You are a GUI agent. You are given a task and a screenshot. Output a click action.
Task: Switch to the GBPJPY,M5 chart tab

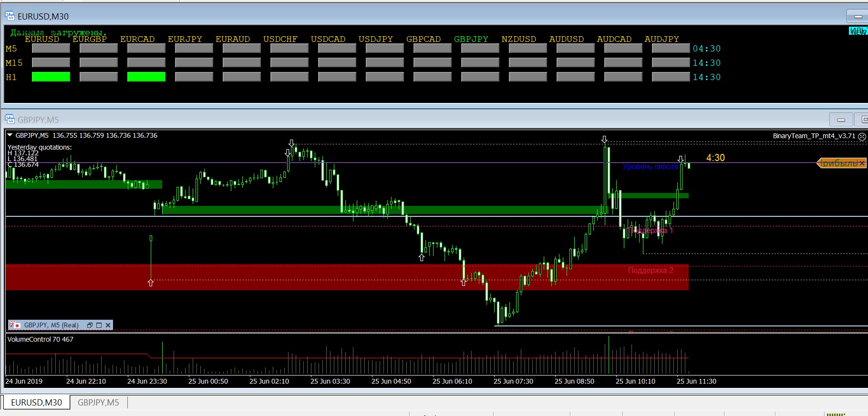pyautogui.click(x=98, y=403)
